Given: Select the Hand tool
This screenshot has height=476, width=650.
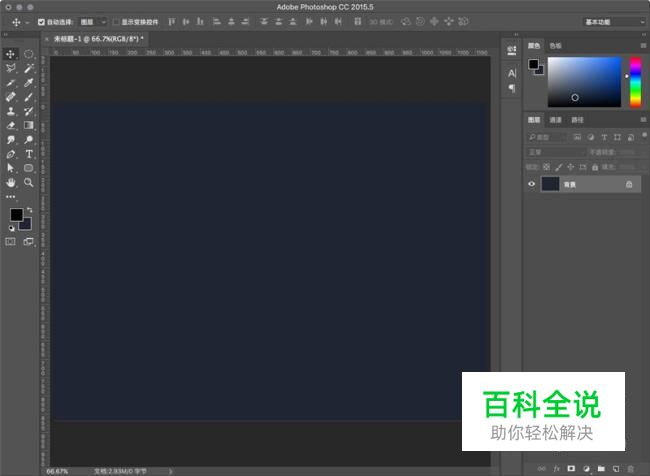Looking at the screenshot, I should coord(10,182).
